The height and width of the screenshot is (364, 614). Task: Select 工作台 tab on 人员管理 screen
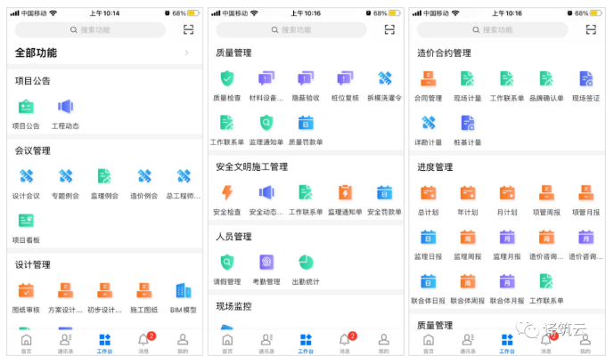pyautogui.click(x=306, y=344)
